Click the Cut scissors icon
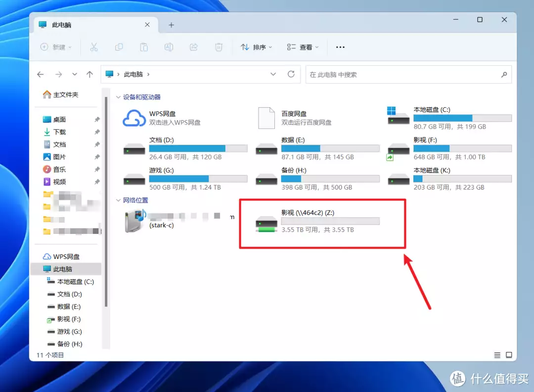534x392 pixels. pos(93,47)
